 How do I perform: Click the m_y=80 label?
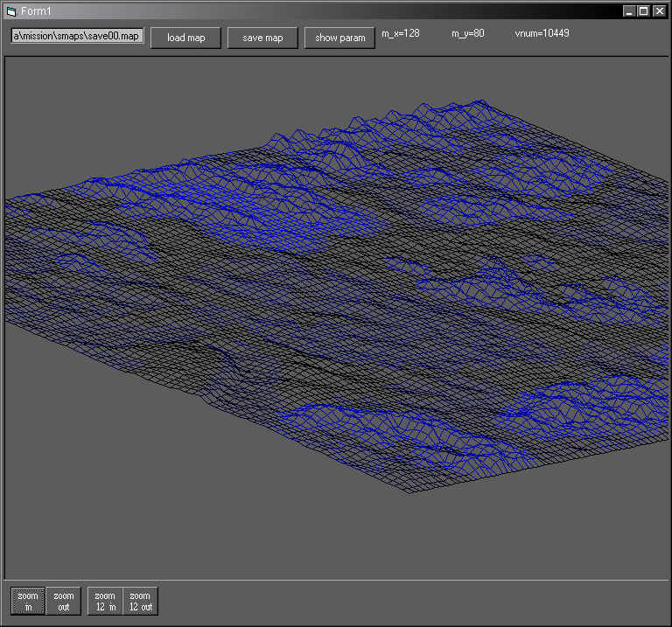tap(468, 33)
